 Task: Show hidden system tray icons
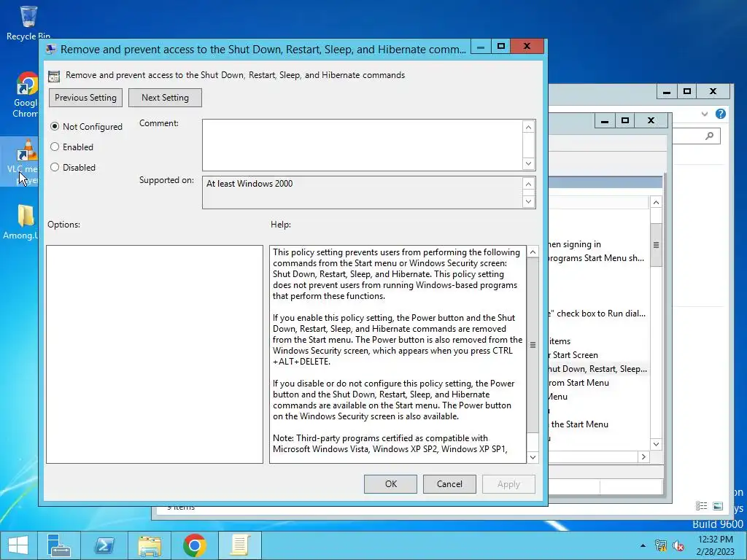click(643, 545)
